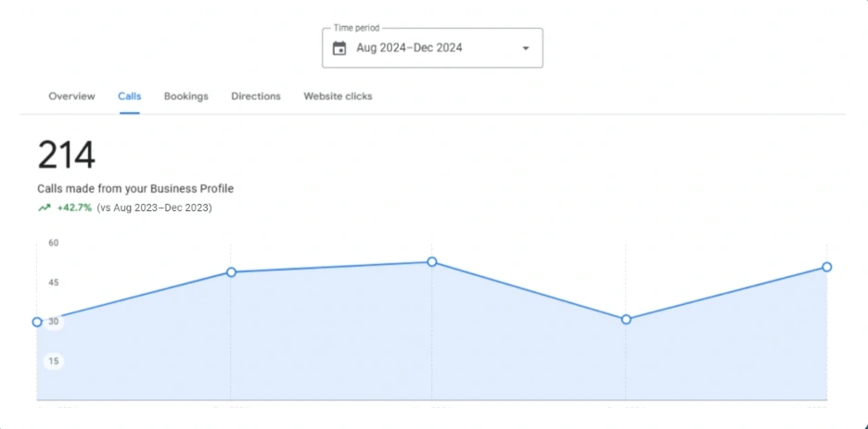Viewport: 868px width, 429px height.
Task: Click the 45 y-axis label
Action: coord(54,283)
